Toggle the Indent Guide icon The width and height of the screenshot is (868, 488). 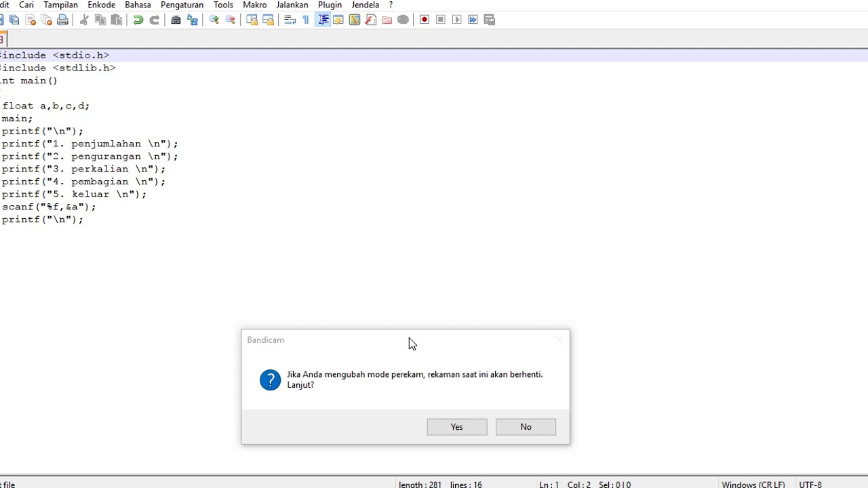pyautogui.click(x=323, y=20)
